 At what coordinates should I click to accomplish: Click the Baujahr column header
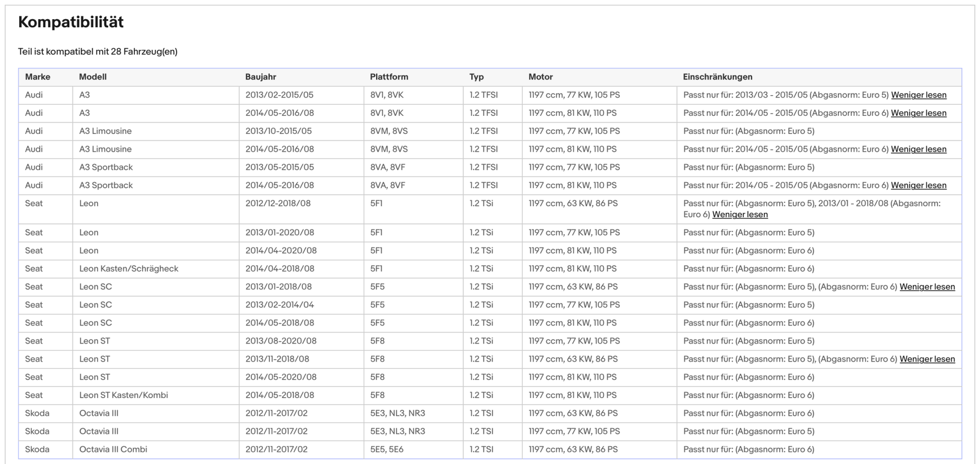pos(260,77)
